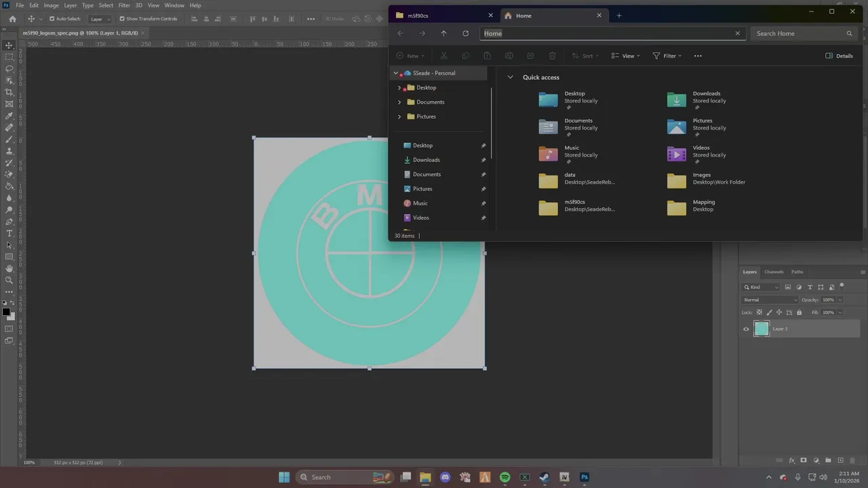This screenshot has width=868, height=488.
Task: Select the Hand tool
Action: pyautogui.click(x=9, y=268)
